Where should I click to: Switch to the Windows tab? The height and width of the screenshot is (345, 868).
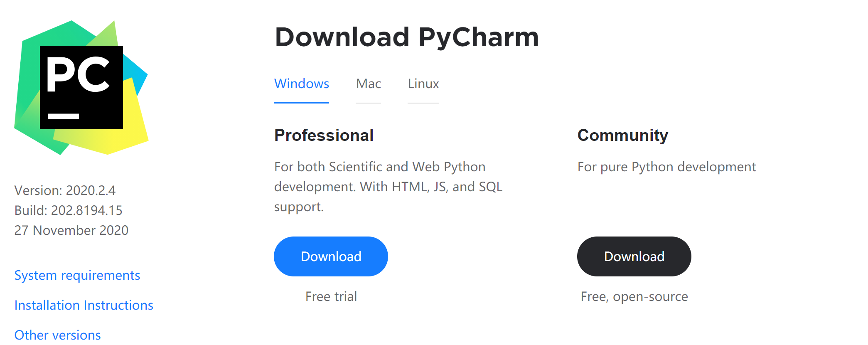pyautogui.click(x=302, y=84)
